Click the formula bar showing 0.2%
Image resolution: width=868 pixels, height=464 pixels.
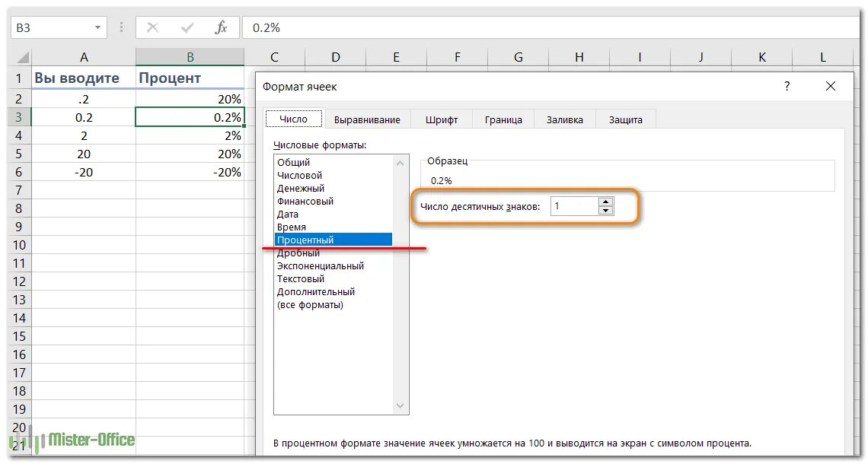550,27
